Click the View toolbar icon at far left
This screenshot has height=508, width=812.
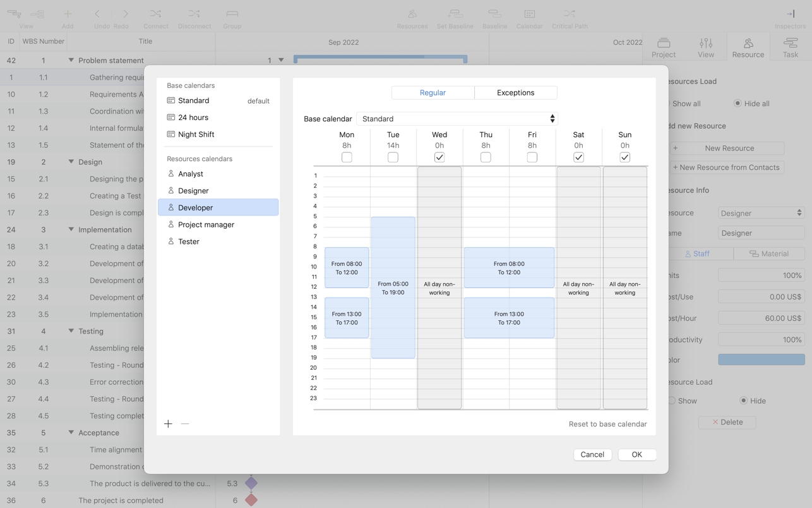click(x=14, y=14)
